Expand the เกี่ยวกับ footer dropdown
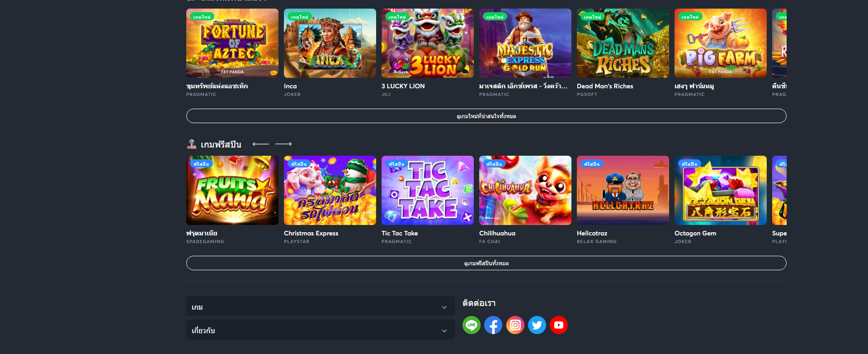This screenshot has height=354, width=868. click(x=321, y=330)
